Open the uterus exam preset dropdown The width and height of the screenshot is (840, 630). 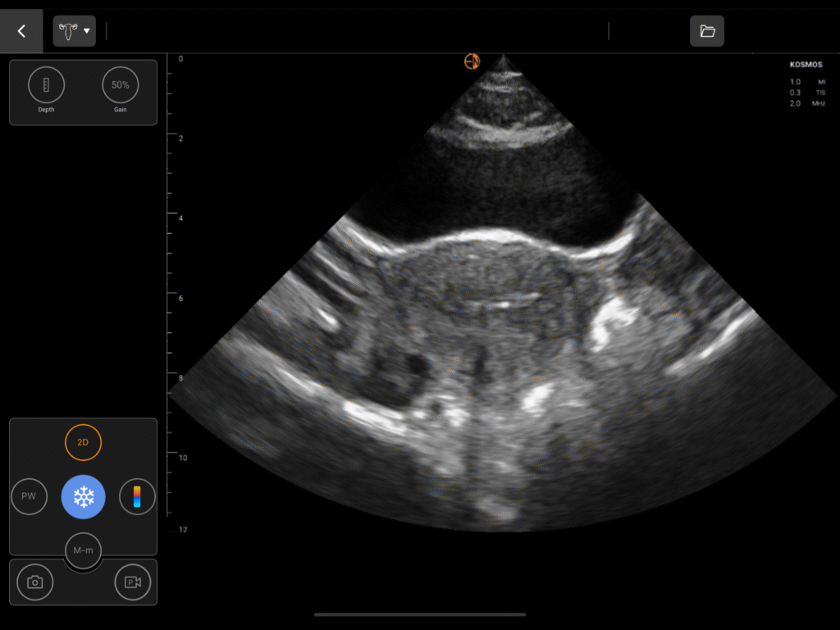pos(74,31)
